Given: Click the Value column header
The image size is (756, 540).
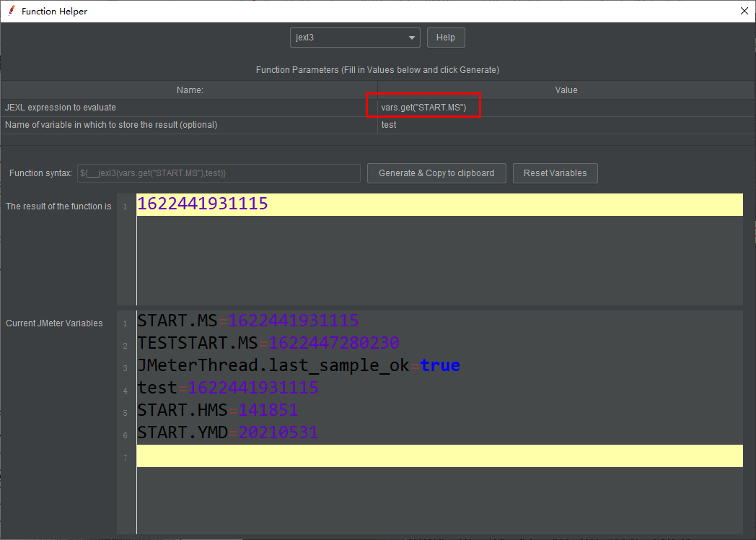Looking at the screenshot, I should tap(566, 90).
